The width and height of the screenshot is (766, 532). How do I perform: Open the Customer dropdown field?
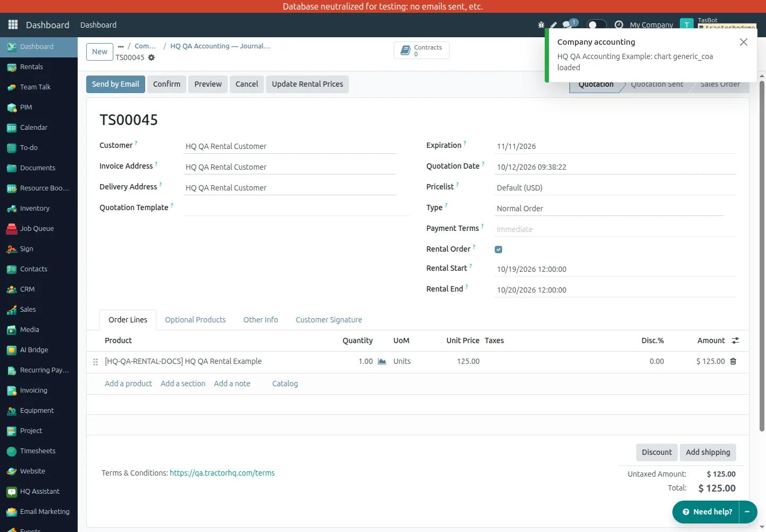pyautogui.click(x=290, y=146)
